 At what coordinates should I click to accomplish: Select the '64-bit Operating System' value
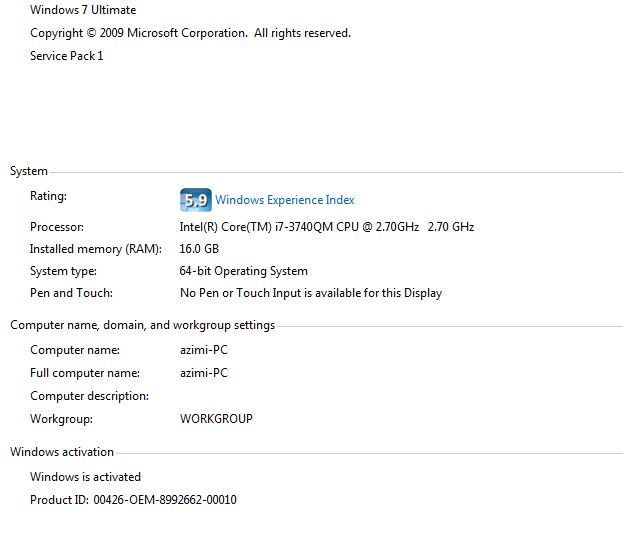(244, 271)
